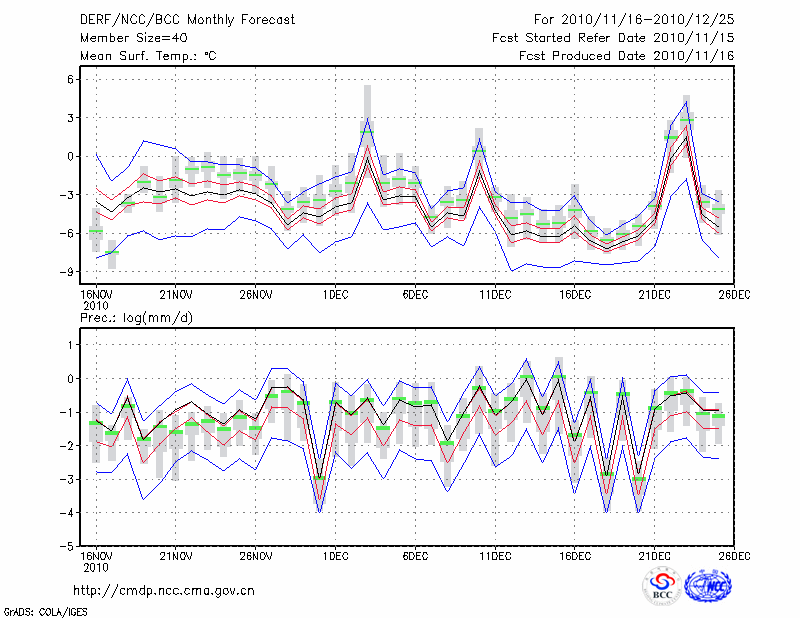Click the Member Size=40 label
The image size is (800, 618).
point(131,37)
